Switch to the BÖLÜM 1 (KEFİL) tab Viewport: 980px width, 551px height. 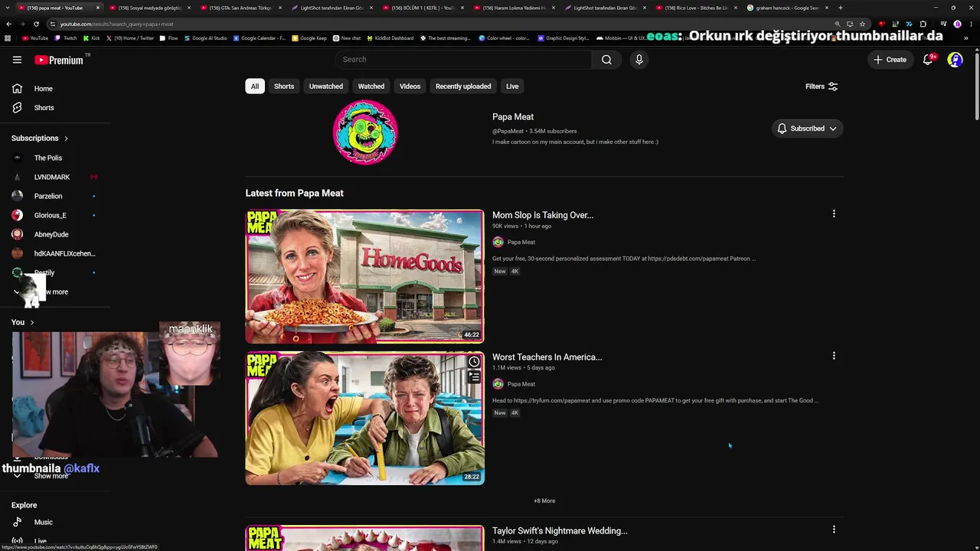click(422, 8)
